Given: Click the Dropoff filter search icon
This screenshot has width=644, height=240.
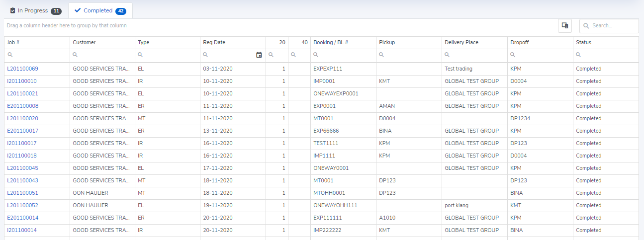Looking at the screenshot, I should [x=513, y=55].
